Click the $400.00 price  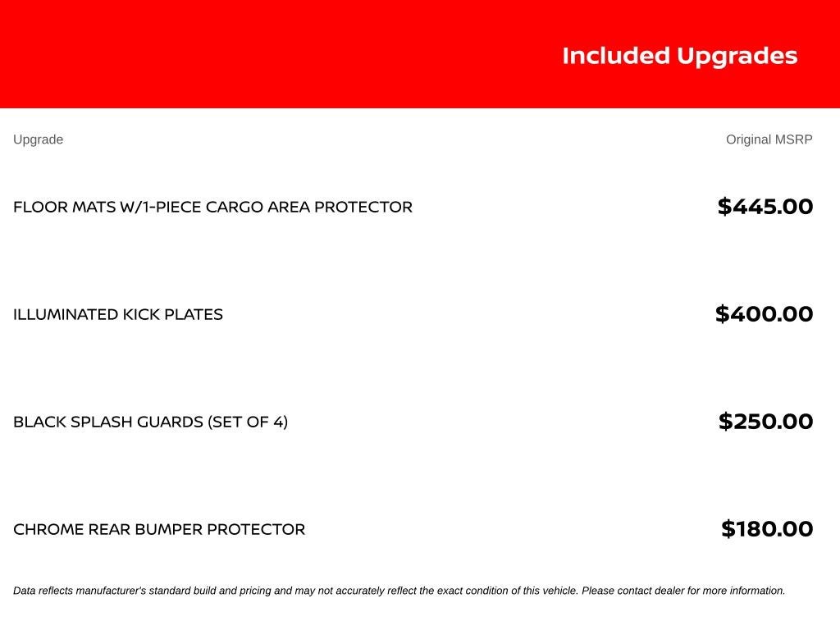(x=765, y=314)
